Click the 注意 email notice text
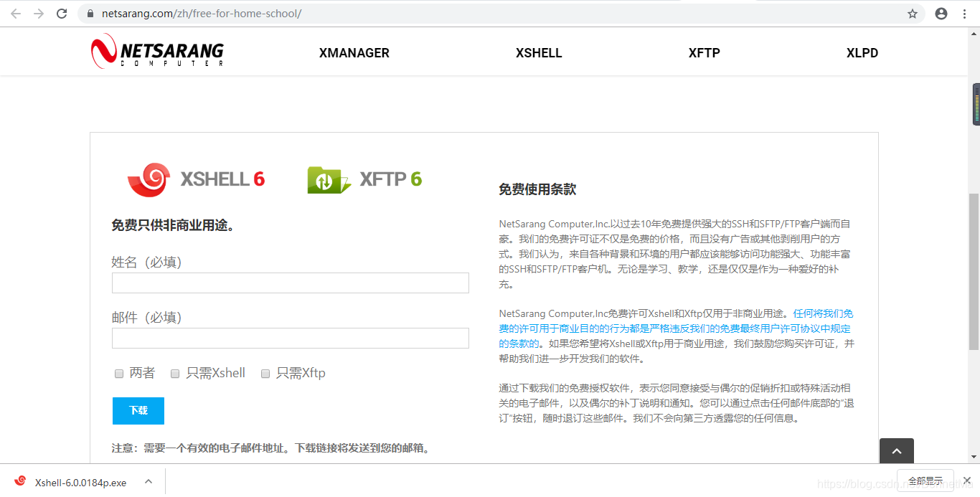The height and width of the screenshot is (497, 980). point(272,448)
